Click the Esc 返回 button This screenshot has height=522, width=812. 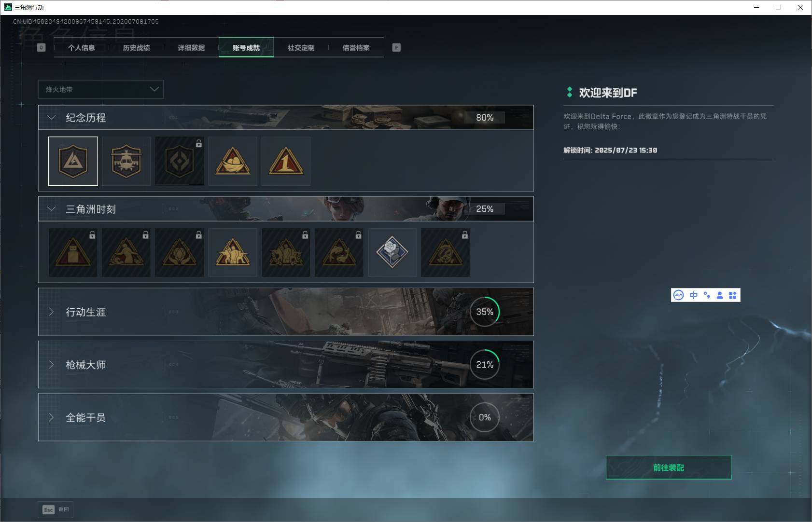(x=56, y=509)
